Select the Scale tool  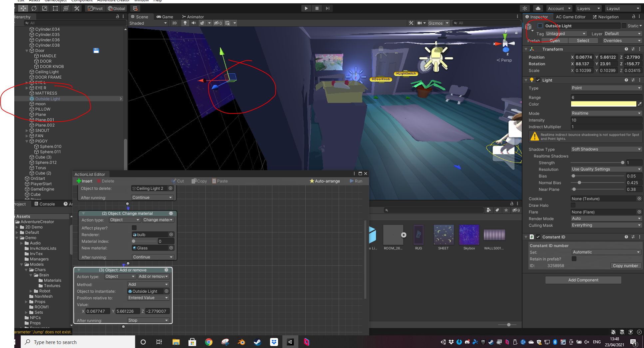click(45, 8)
